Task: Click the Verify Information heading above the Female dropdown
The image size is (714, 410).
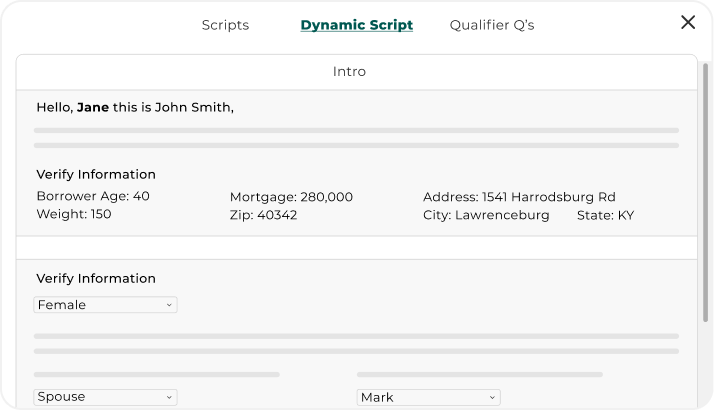Action: tap(96, 278)
